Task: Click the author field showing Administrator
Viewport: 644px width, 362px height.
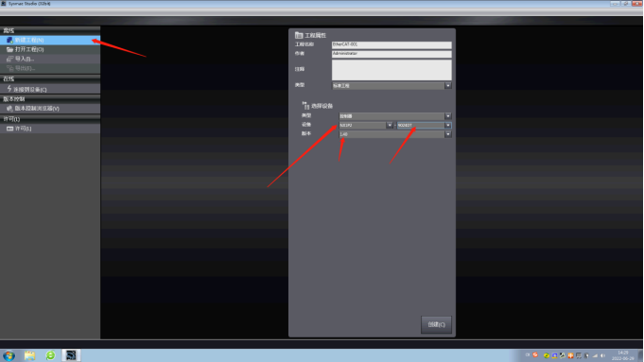Action: [392, 54]
